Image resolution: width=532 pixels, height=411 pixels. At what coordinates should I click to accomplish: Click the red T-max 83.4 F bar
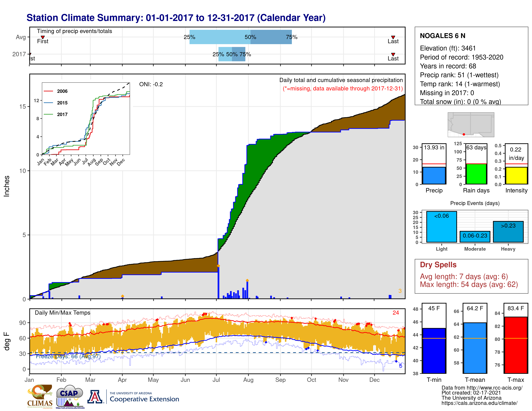[516, 345]
